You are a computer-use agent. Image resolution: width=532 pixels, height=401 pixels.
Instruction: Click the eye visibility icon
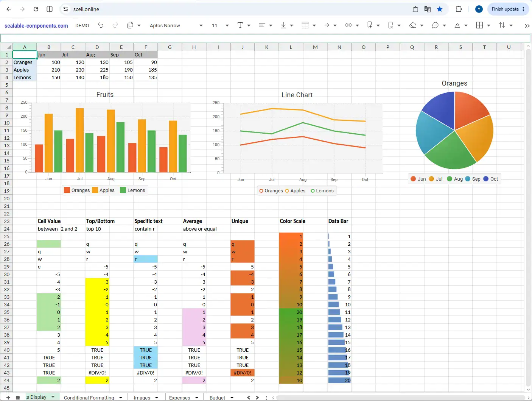pos(348,25)
